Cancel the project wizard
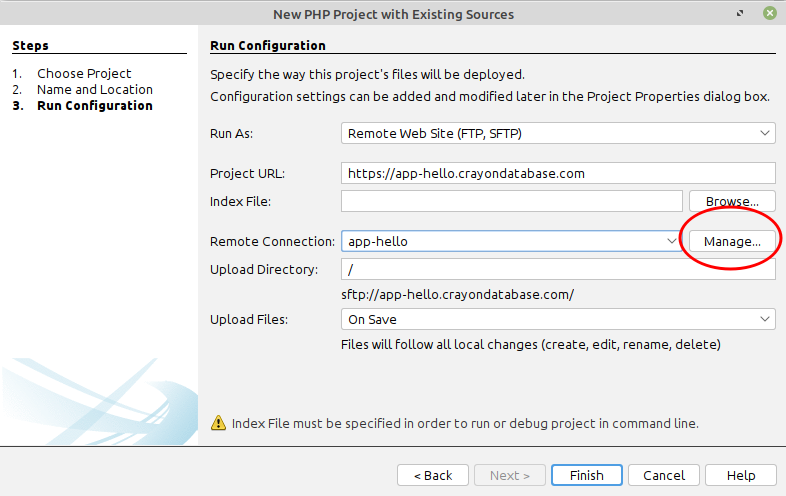Screen dimensions: 786x496 664,475
